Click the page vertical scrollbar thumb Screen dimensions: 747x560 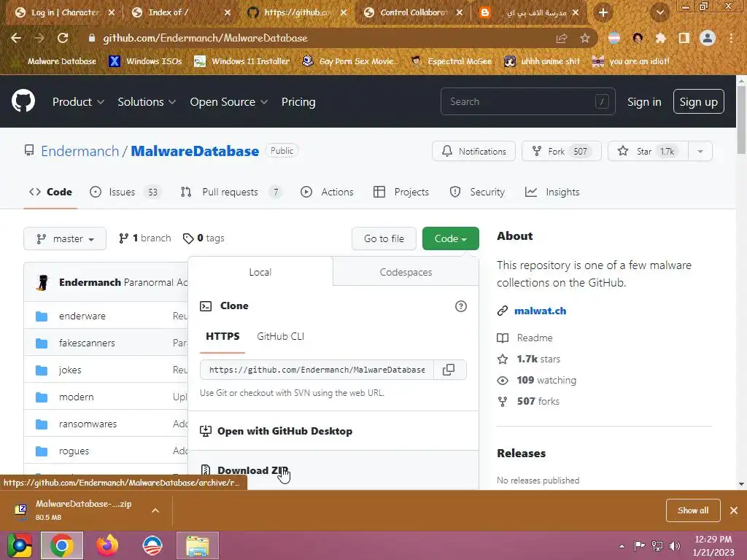(x=741, y=119)
